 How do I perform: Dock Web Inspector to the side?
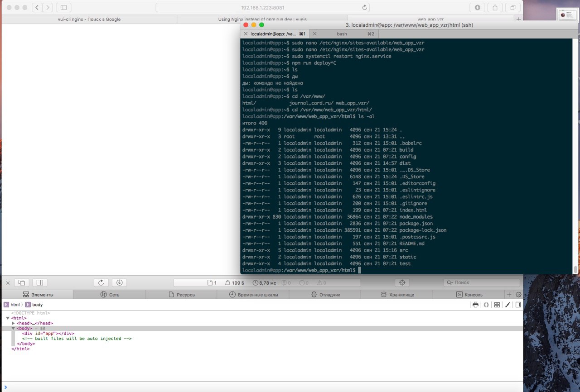pos(39,282)
